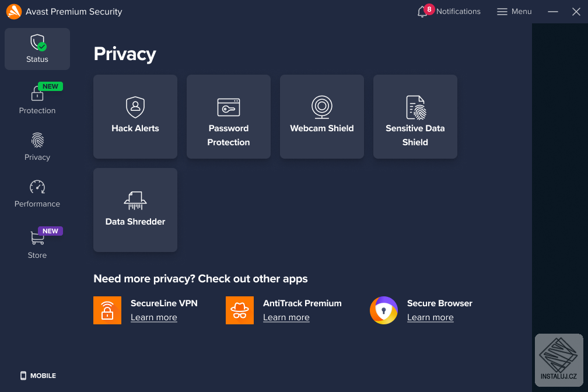
Task: Click the Privacy page heading
Action: pos(125,54)
